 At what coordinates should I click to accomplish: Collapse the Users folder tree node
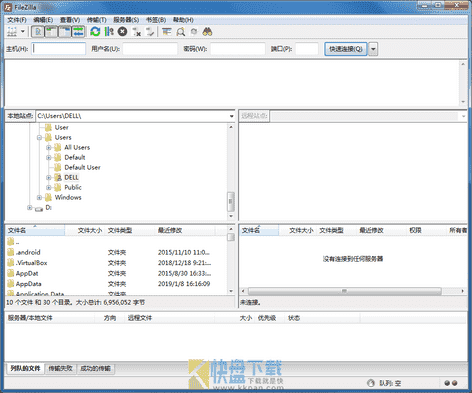click(x=39, y=137)
